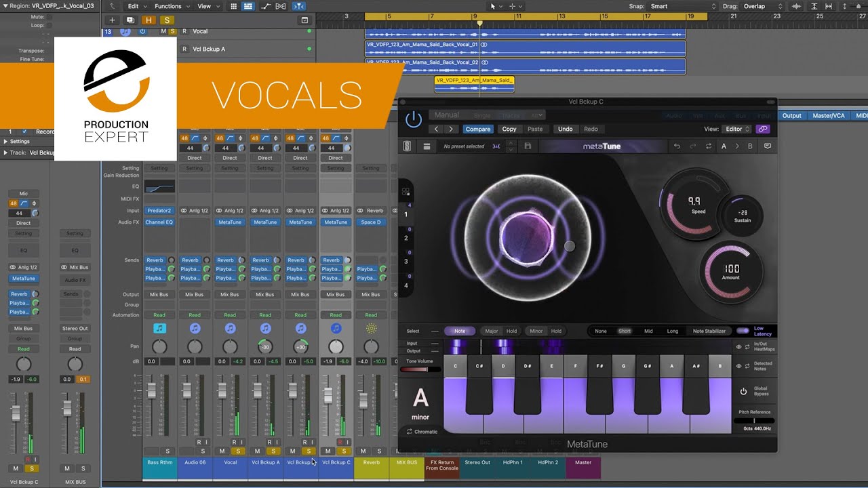
Task: Click the Undo button in plugin header
Action: pos(565,129)
